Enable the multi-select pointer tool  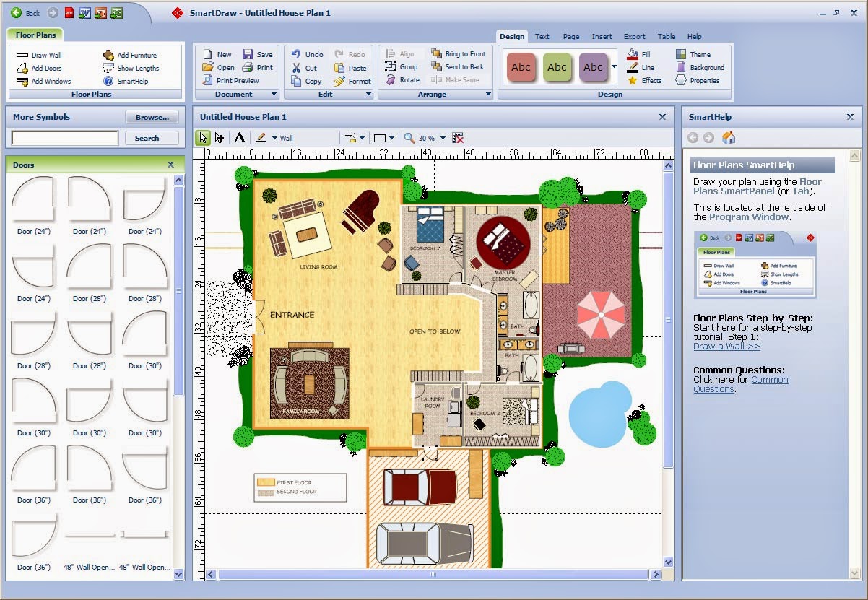pyautogui.click(x=220, y=137)
